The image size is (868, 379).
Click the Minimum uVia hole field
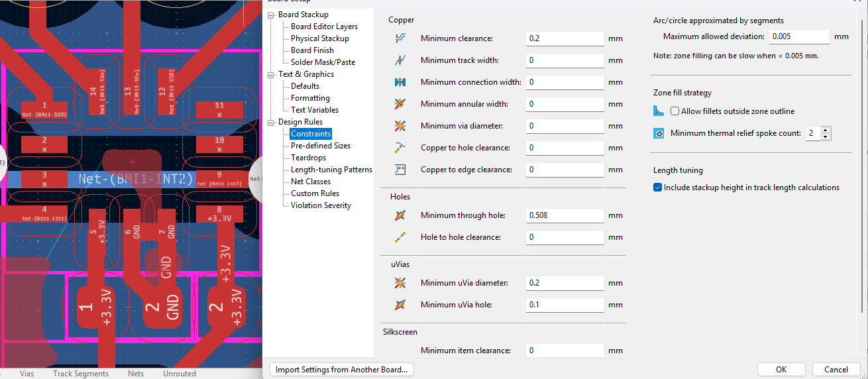[565, 305]
